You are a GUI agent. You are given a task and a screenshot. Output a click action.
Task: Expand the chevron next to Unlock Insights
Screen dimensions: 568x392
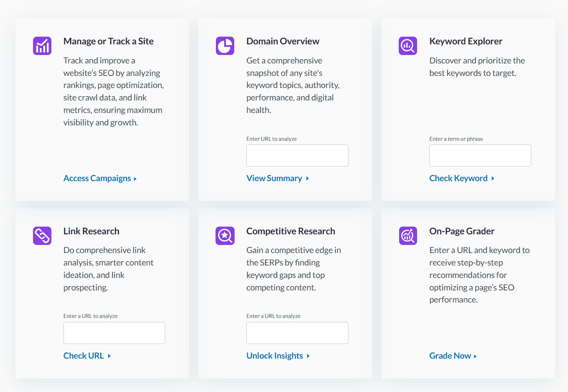308,356
